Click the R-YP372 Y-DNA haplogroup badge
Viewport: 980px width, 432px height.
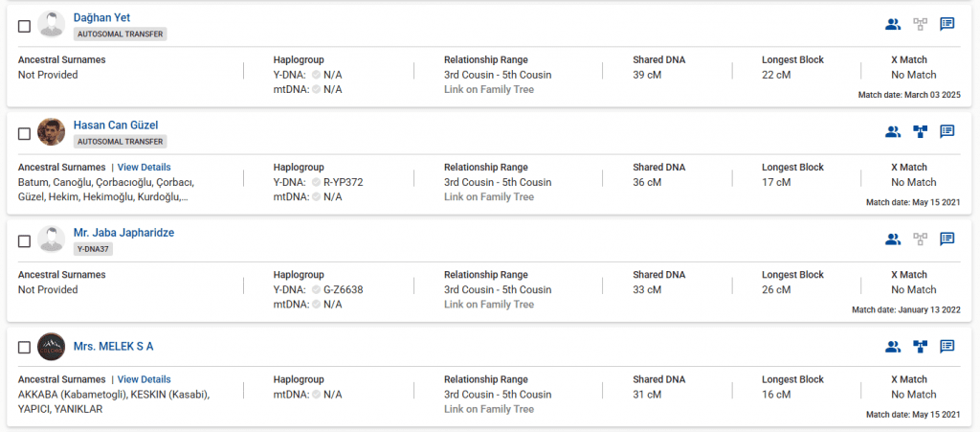click(343, 182)
